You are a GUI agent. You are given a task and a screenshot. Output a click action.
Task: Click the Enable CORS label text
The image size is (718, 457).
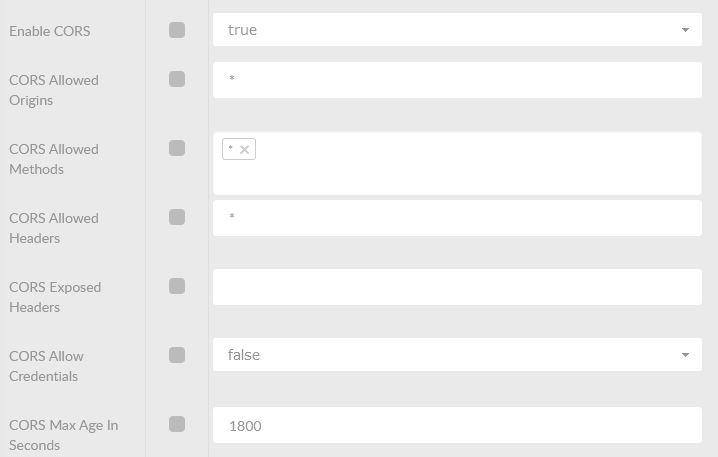coord(49,31)
